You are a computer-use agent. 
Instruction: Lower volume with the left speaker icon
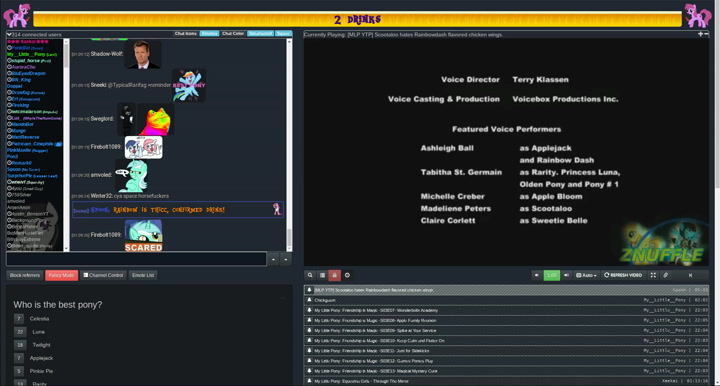coord(536,275)
